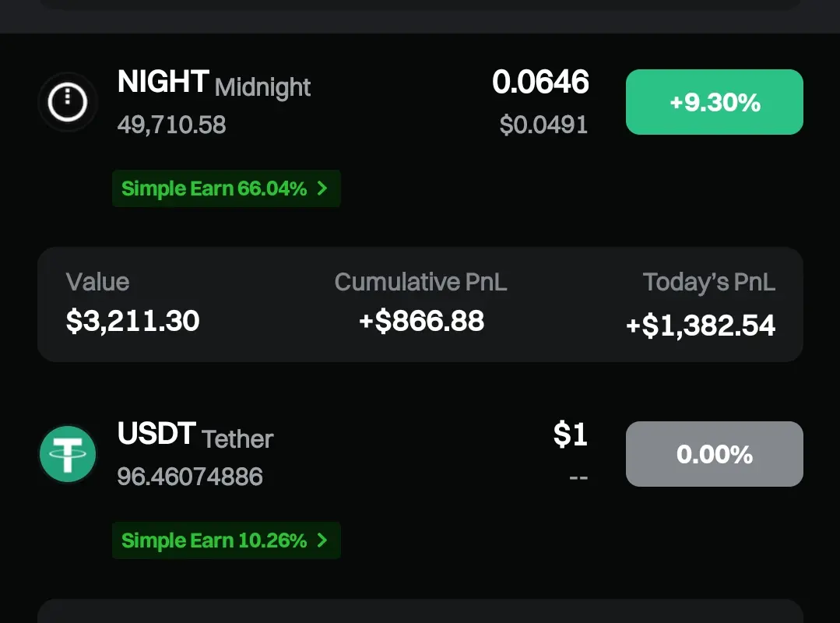The height and width of the screenshot is (623, 840).
Task: Tap the Midnight token full name
Action: [262, 87]
